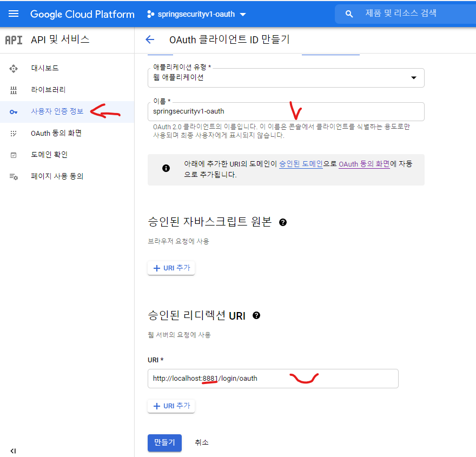Viewport: 476px width, 457px height.
Task: Click the 애플리케이션 유형 dropdown arrow
Action: click(413, 78)
